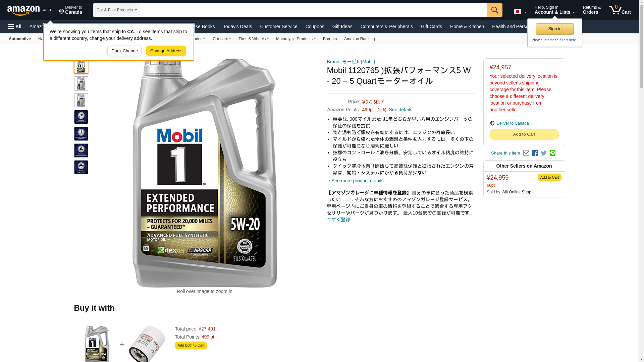Open See more product details link
644x362 pixels.
[x=357, y=181]
